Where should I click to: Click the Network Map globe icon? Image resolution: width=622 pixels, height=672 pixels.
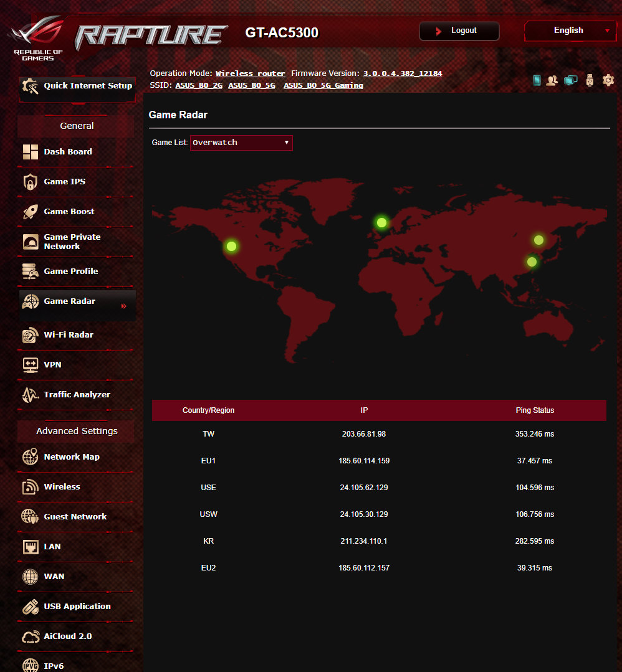point(30,457)
